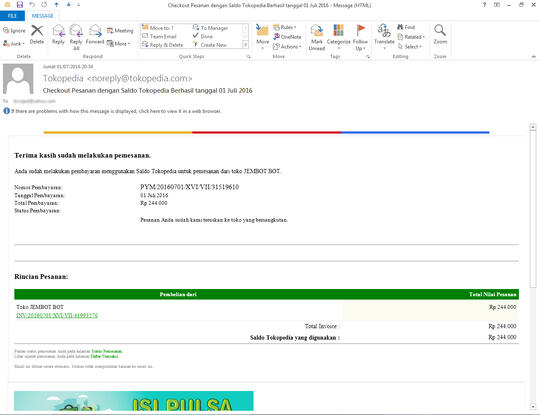Image resolution: width=540 pixels, height=415 pixels.
Task: Customize Quick Access Toolbar dropdown
Action: [79, 5]
